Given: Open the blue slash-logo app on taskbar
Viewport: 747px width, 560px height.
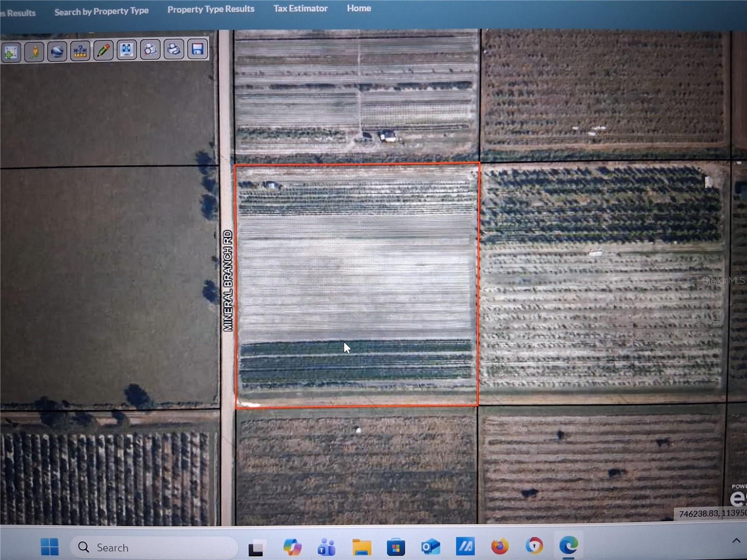Looking at the screenshot, I should pyautogui.click(x=465, y=546).
